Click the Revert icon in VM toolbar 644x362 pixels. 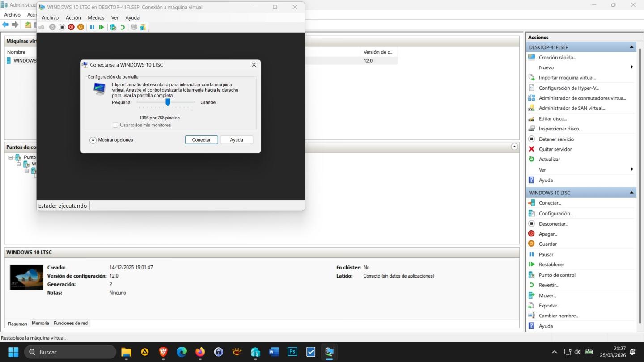(x=123, y=27)
